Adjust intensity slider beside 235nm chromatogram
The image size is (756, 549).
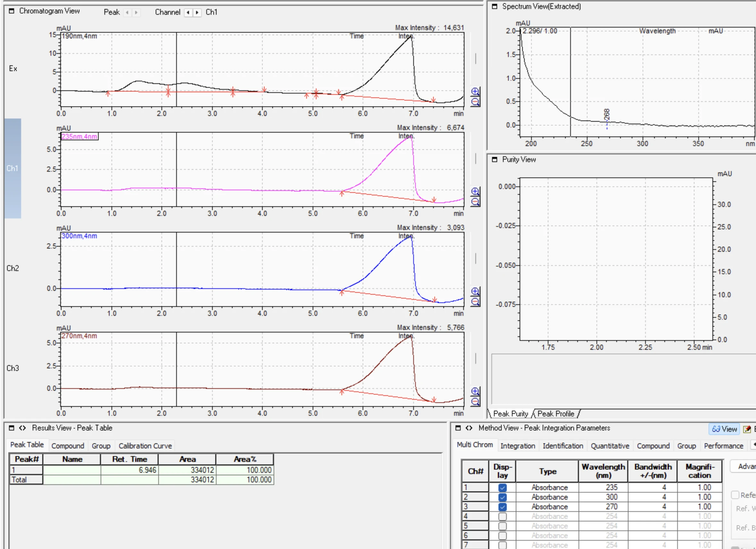point(476,159)
